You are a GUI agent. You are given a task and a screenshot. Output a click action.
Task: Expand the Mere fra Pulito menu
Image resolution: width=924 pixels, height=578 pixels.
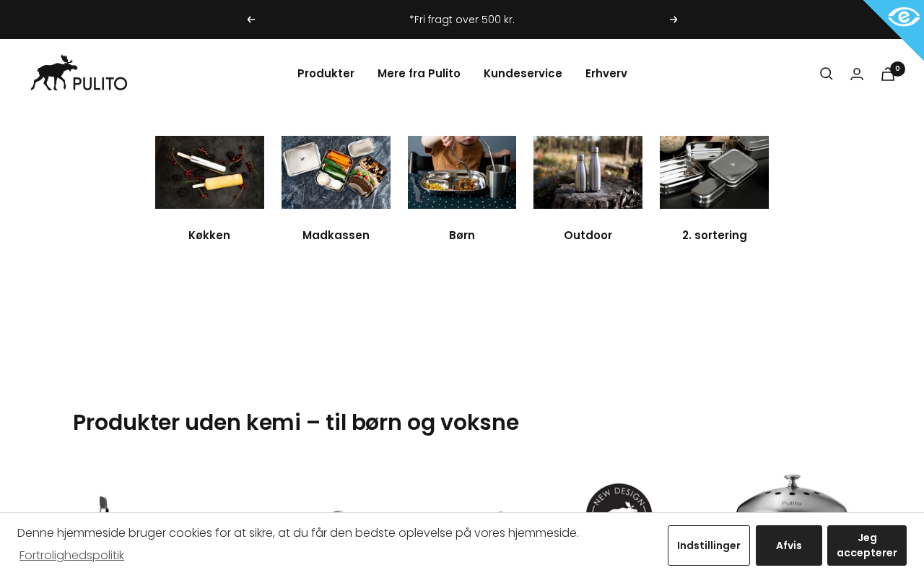click(x=419, y=74)
